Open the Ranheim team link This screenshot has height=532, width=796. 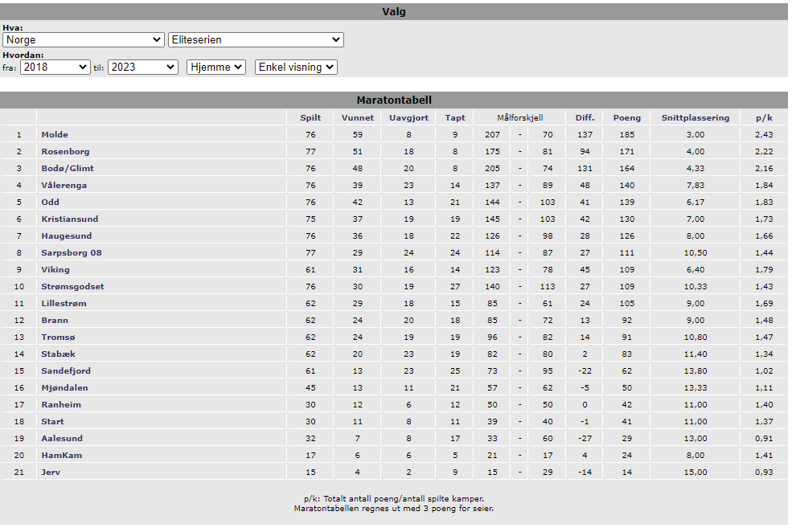[61, 404]
